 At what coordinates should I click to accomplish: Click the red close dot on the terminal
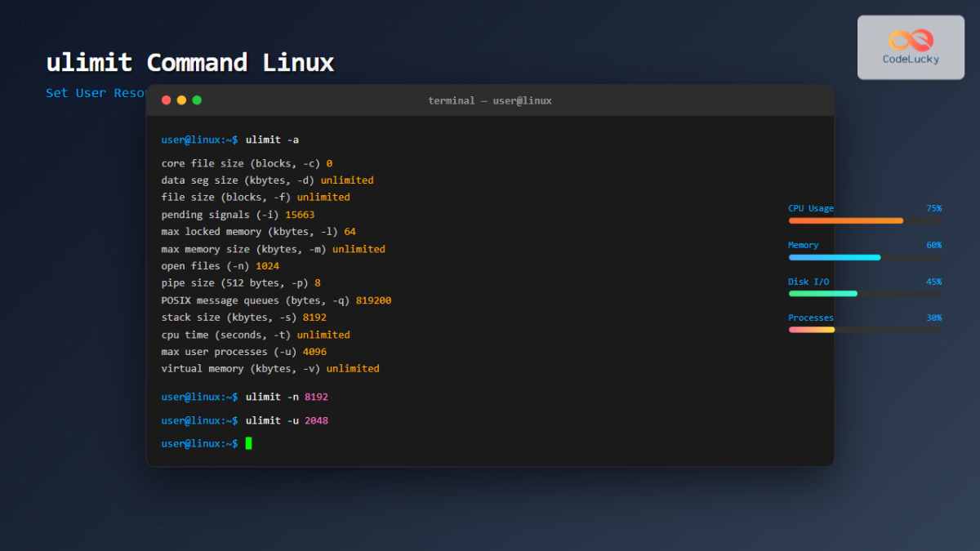coord(166,100)
